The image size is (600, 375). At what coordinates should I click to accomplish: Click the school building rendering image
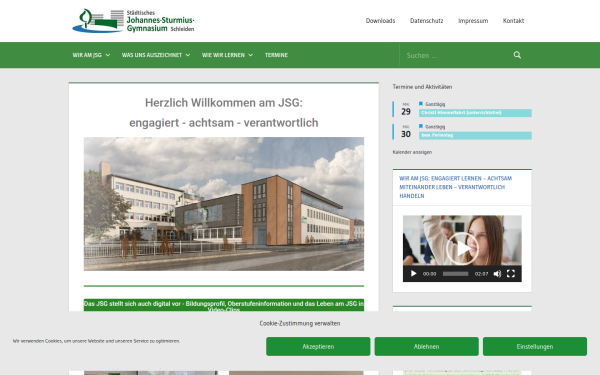(224, 204)
